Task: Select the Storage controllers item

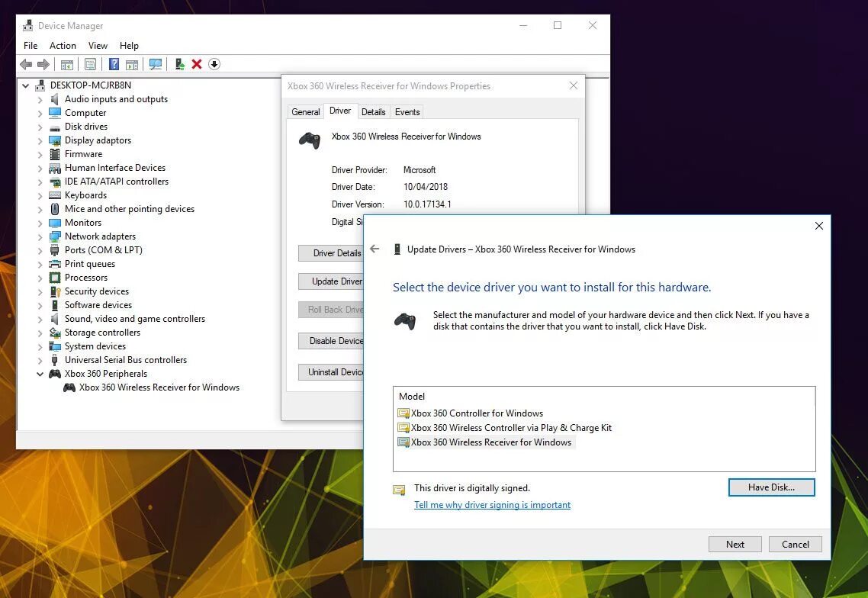Action: (x=102, y=333)
